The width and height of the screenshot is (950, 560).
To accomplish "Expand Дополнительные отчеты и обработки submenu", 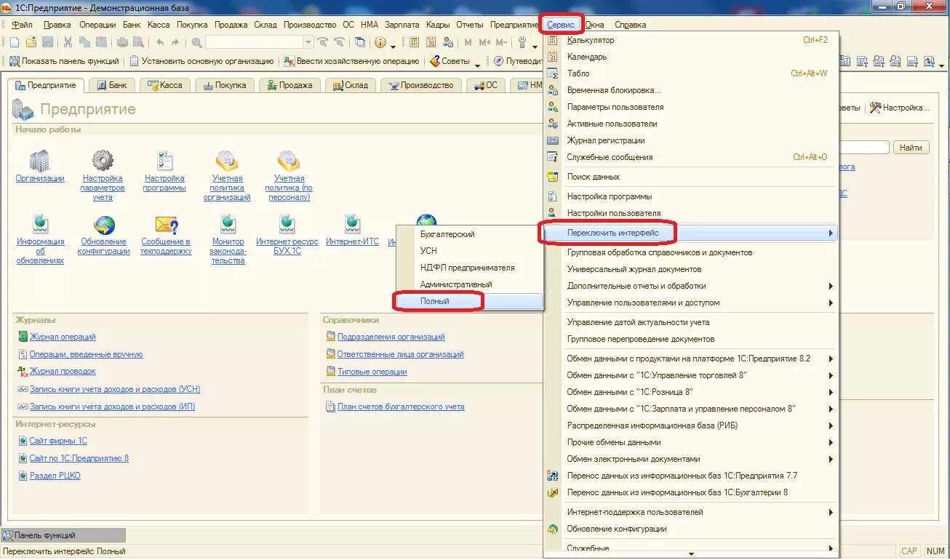I will point(830,286).
